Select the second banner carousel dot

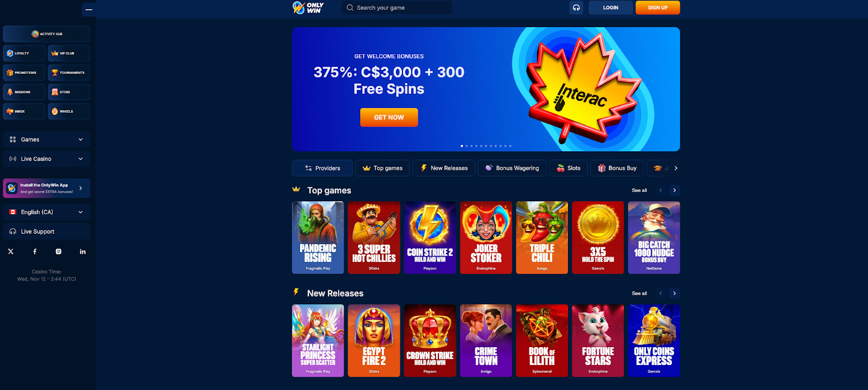tap(467, 146)
